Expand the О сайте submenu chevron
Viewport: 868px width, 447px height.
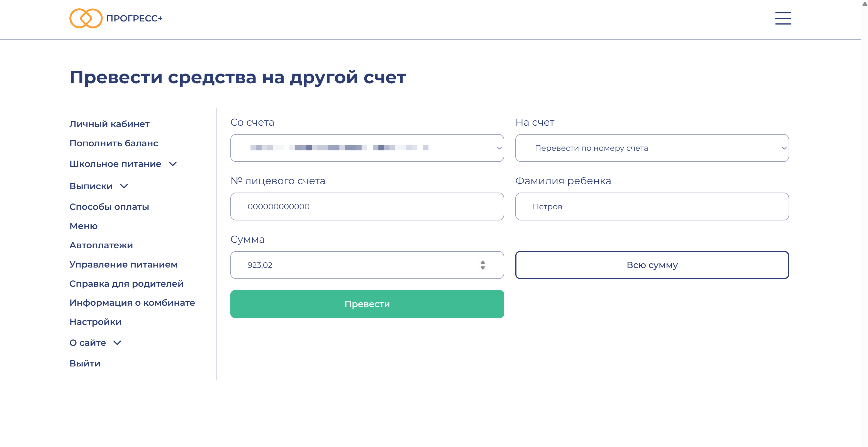click(x=117, y=343)
